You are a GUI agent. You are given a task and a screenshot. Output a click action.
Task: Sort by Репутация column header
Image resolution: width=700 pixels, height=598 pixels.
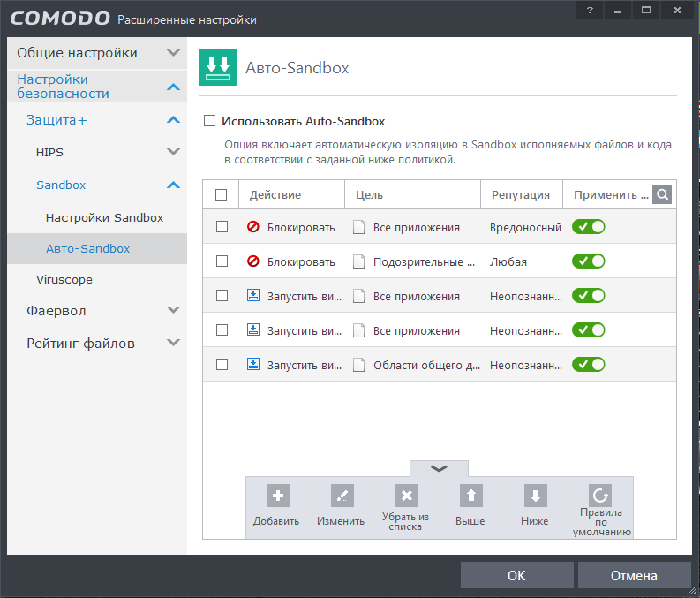pyautogui.click(x=521, y=195)
